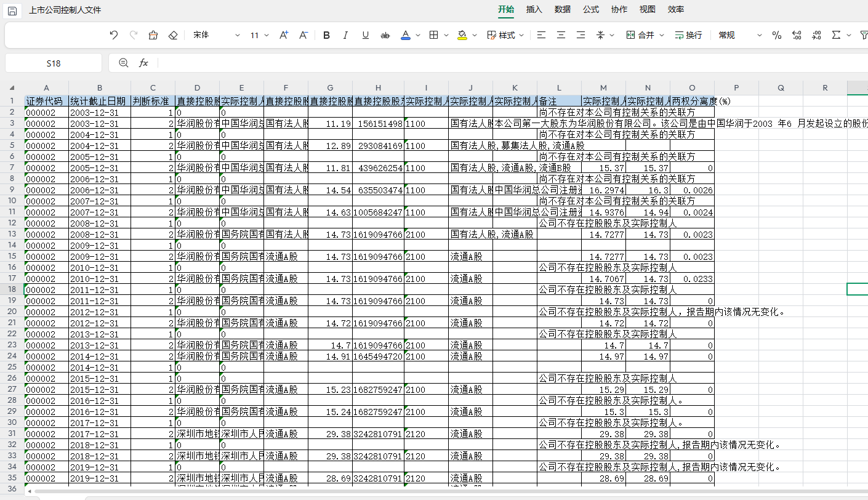Expand the 合并 dropdown arrow
The image size is (868, 500).
(661, 35)
